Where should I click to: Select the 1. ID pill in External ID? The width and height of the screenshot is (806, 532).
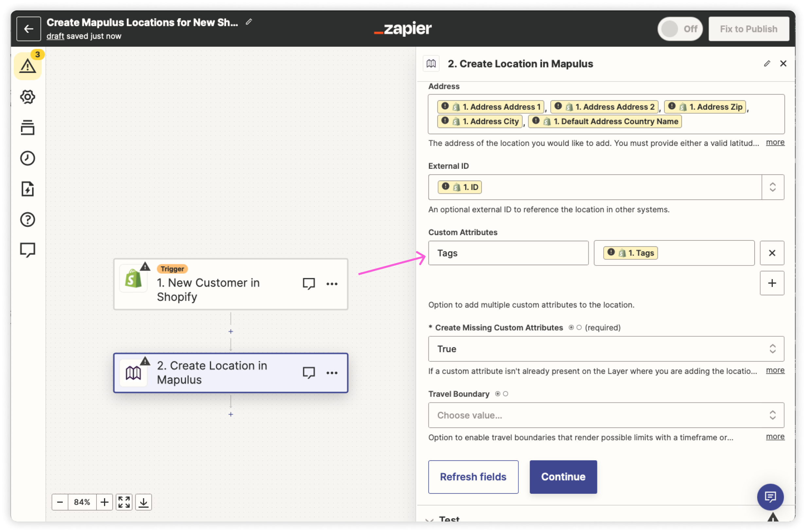(460, 187)
